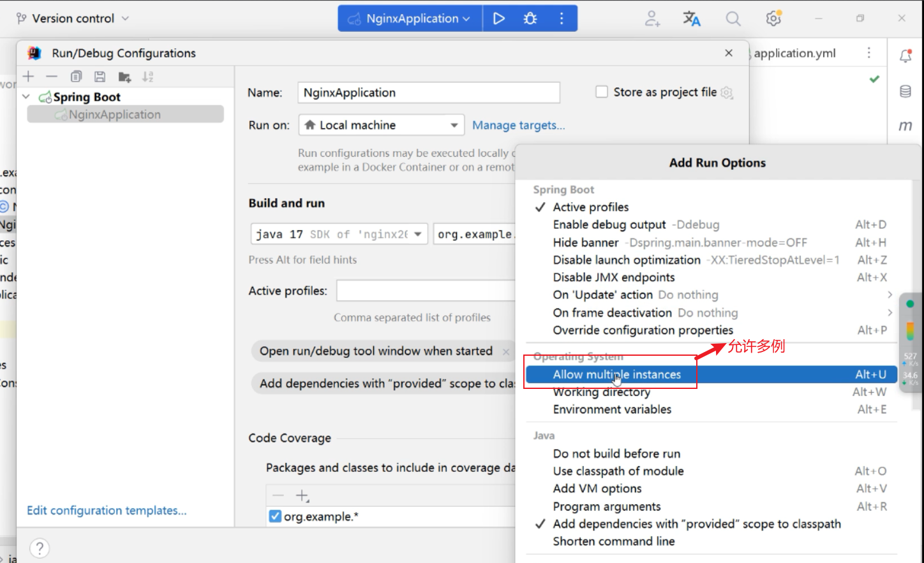This screenshot has height=563, width=924.
Task: Start debugging with the bug icon
Action: [530, 18]
